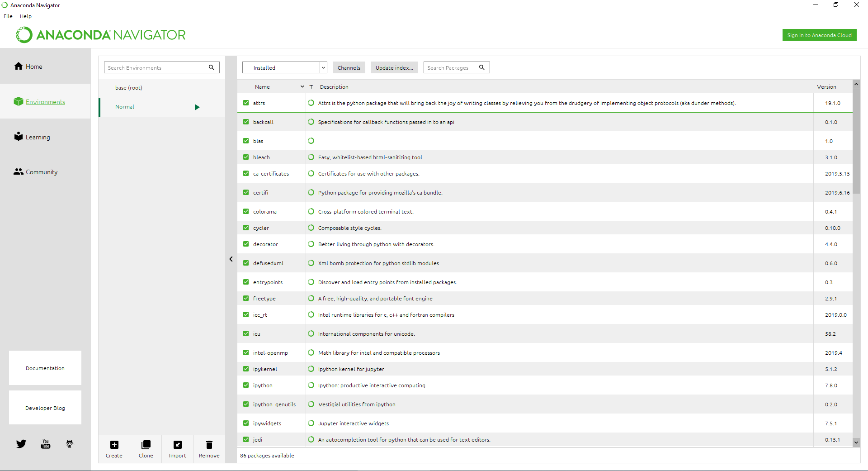Open the Installed package filter dropdown
The image size is (868, 471).
pyautogui.click(x=285, y=67)
